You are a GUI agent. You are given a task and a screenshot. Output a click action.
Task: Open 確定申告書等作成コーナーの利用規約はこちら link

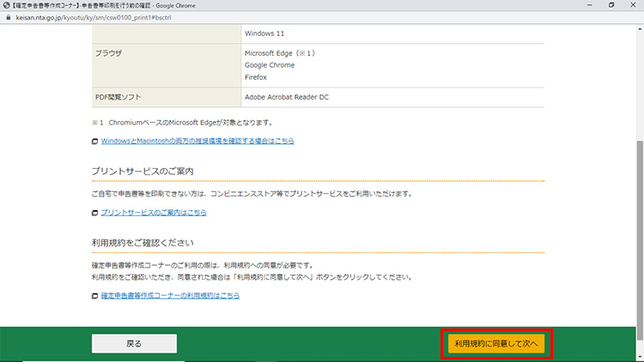pos(170,296)
